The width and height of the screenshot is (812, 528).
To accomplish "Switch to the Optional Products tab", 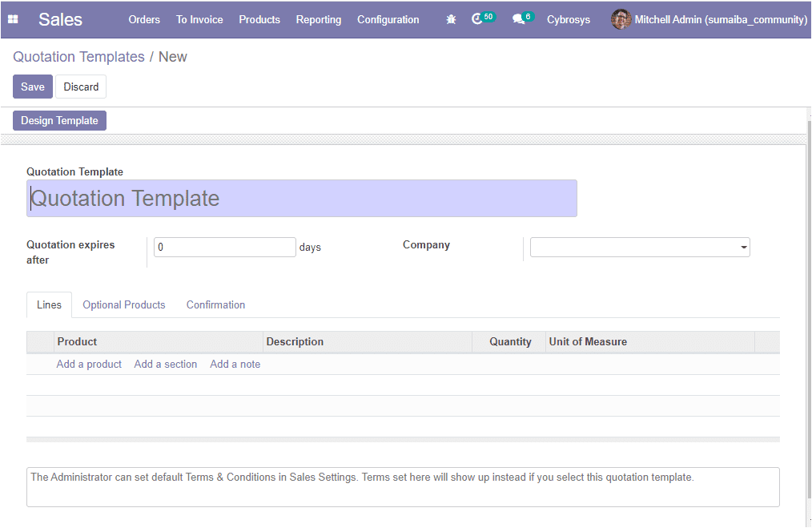I will 124,304.
